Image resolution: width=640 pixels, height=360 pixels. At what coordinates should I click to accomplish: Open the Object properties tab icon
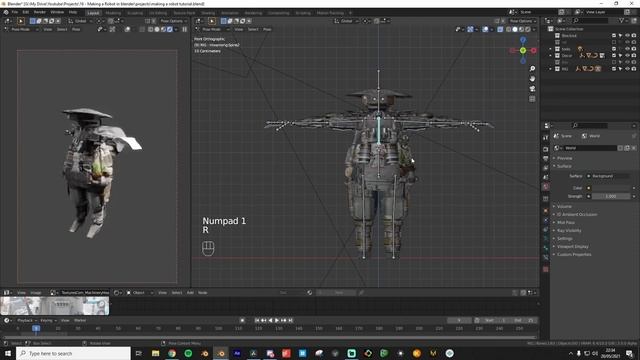click(546, 211)
